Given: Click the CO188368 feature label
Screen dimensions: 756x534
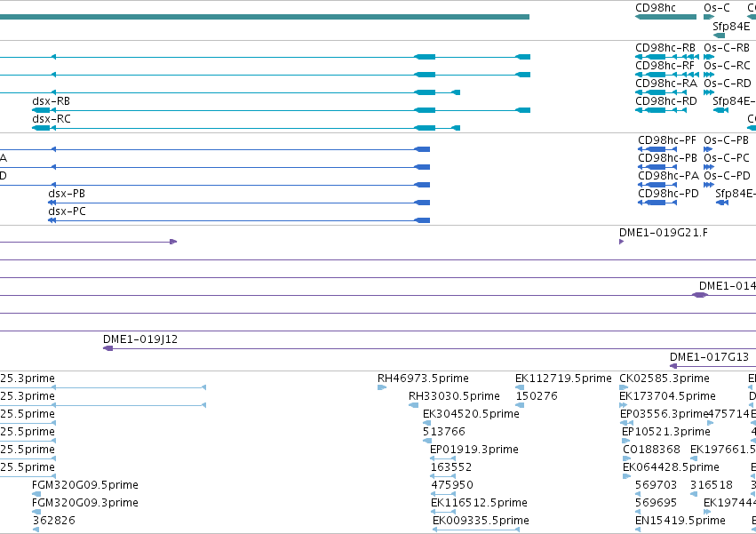Looking at the screenshot, I should click(651, 449).
